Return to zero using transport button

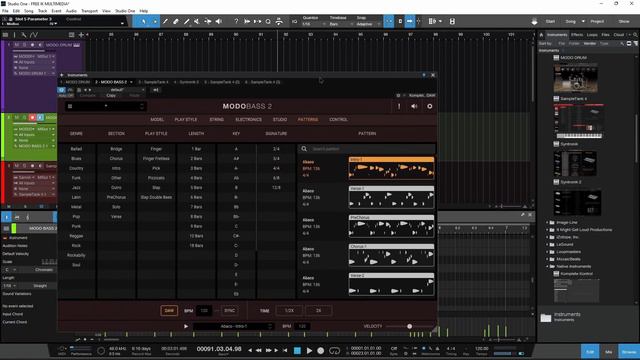pos(285,351)
